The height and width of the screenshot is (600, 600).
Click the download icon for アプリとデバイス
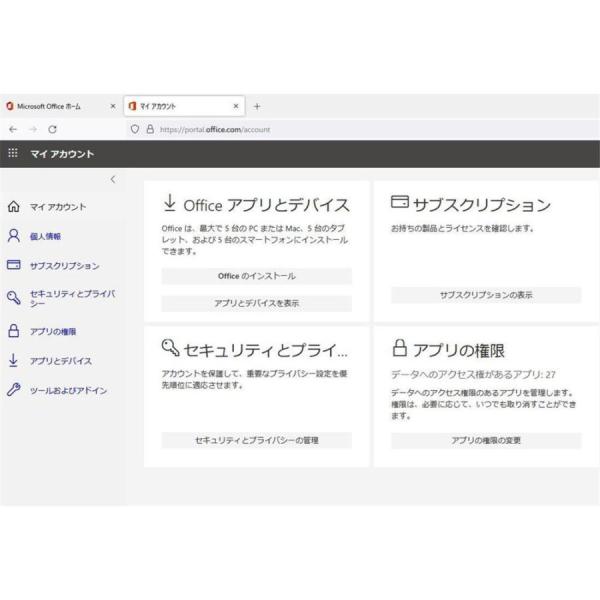(13, 360)
